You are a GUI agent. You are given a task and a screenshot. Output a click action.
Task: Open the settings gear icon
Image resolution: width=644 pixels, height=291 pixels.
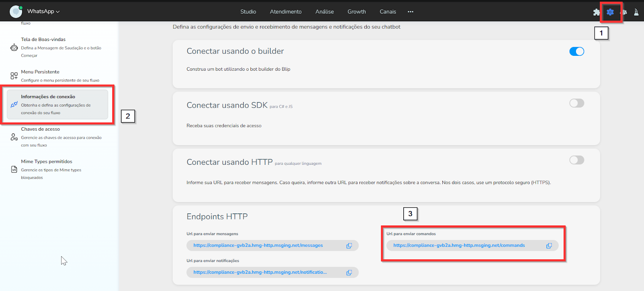[610, 12]
